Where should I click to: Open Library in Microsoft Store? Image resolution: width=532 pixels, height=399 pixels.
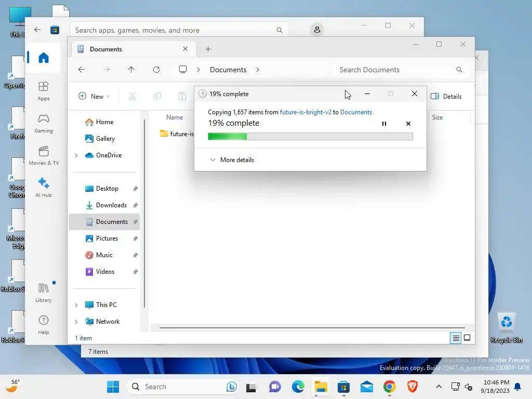[44, 292]
